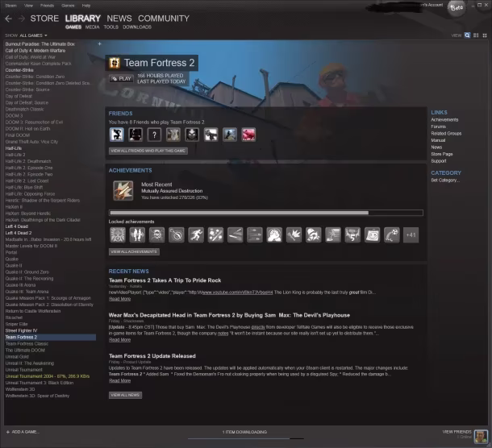Click locked achievement with masked face
This screenshot has width=492, height=448.
tap(157, 235)
